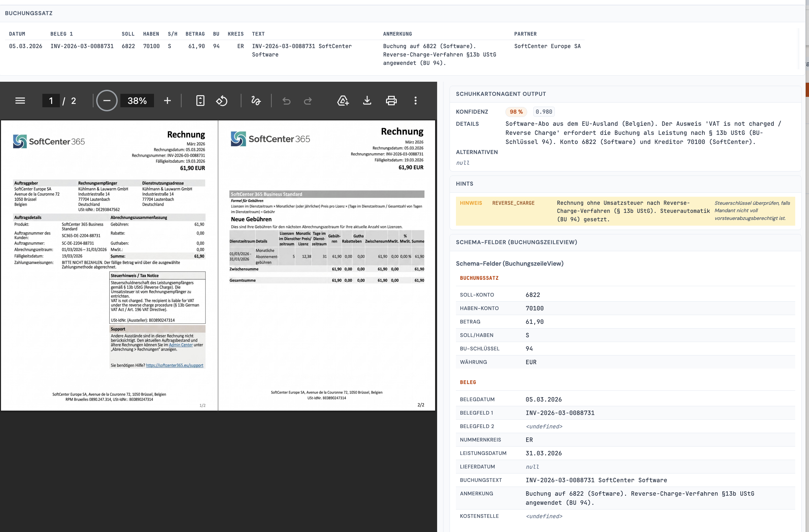The image size is (809, 532).
Task: Click the Steuerhinweis / Tax Notice box heading
Action: 134,276
